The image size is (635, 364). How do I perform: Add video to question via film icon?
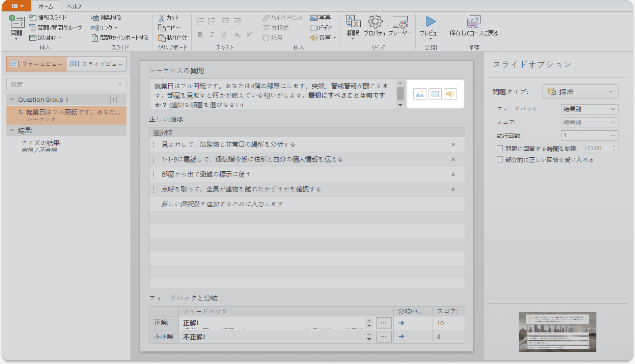click(x=435, y=94)
